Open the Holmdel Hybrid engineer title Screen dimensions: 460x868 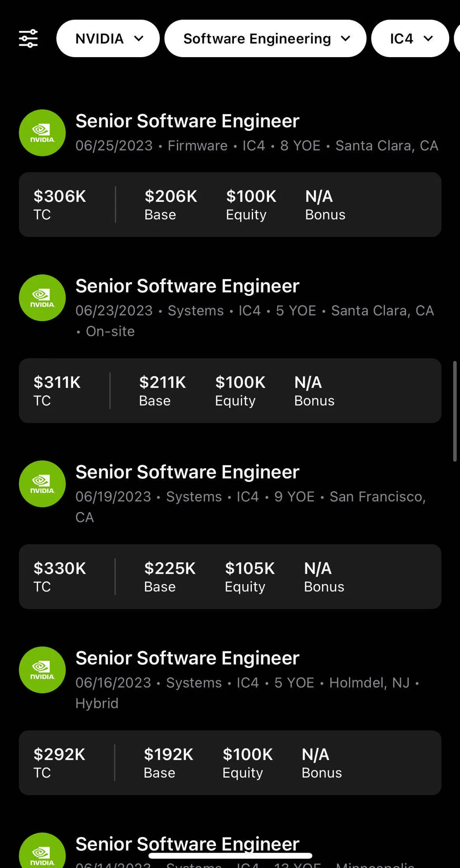pyautogui.click(x=187, y=658)
